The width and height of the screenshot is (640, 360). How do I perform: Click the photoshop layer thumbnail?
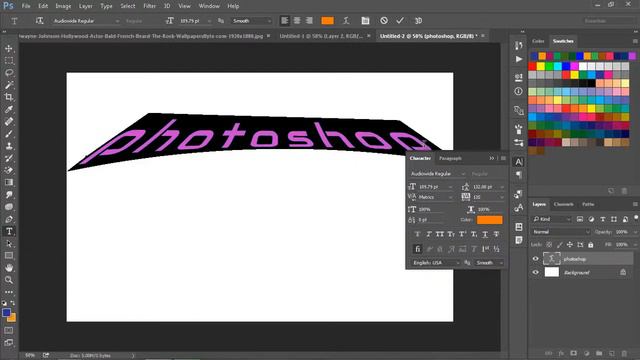pos(552,259)
